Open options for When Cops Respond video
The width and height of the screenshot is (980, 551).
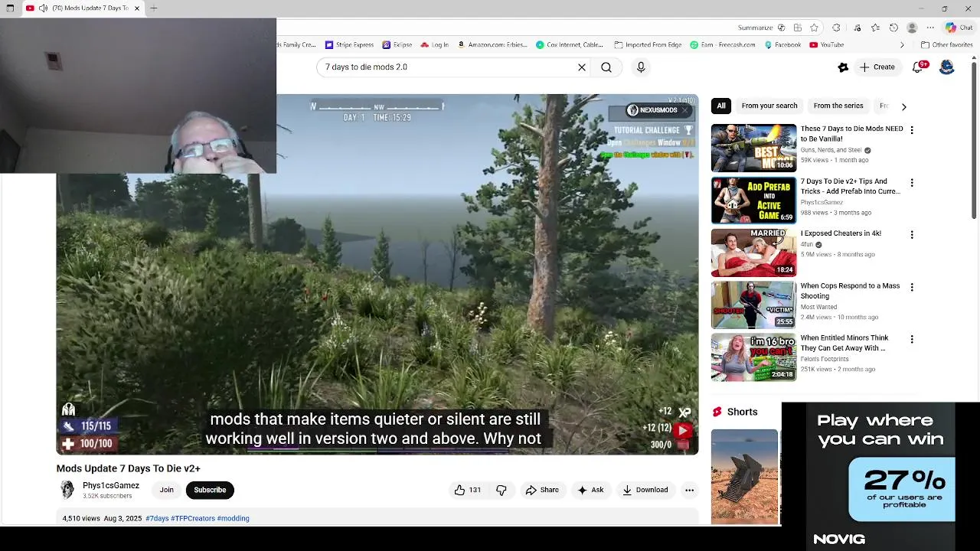tap(911, 287)
